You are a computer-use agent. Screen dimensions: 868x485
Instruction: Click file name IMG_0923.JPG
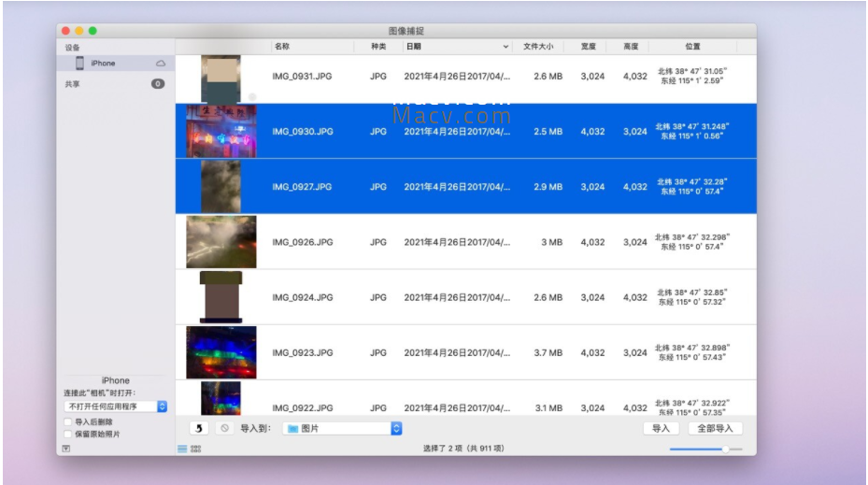coord(302,353)
